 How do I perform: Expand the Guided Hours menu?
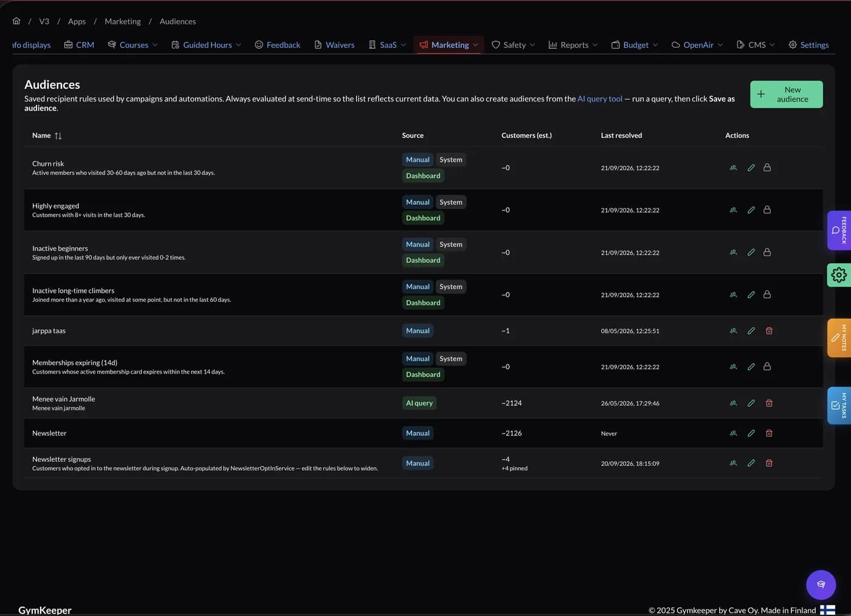pyautogui.click(x=206, y=45)
